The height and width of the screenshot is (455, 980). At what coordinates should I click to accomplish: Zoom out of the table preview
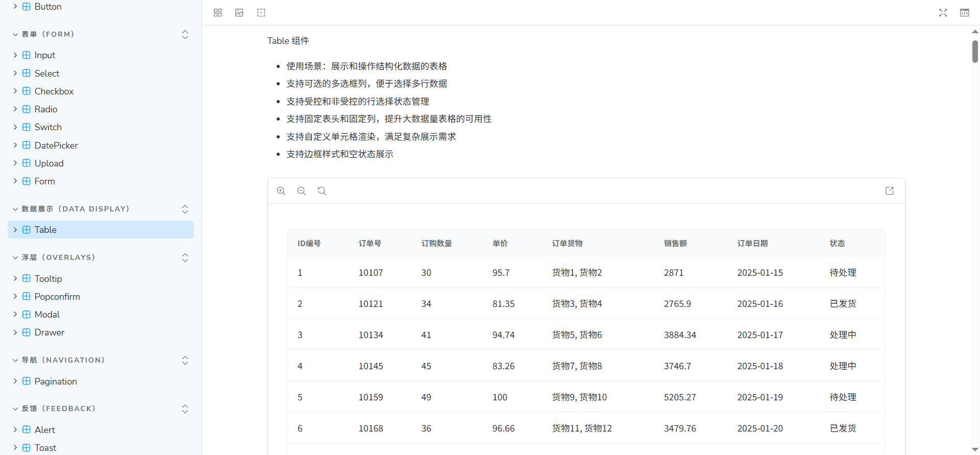pyautogui.click(x=302, y=191)
